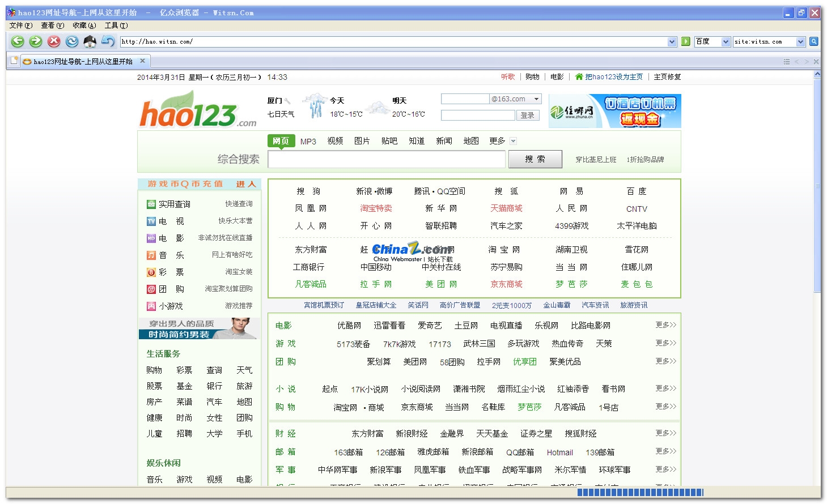827x504 pixels.
Task: Open a new tab with the blank page icon
Action: 14,61
